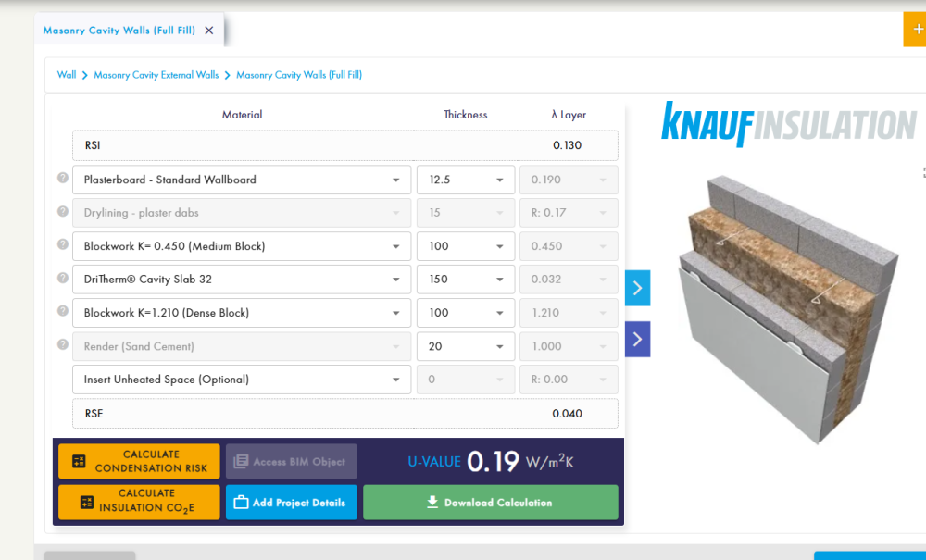Click the 3D wall construction illustration
The height and width of the screenshot is (560, 926).
pyautogui.click(x=788, y=310)
